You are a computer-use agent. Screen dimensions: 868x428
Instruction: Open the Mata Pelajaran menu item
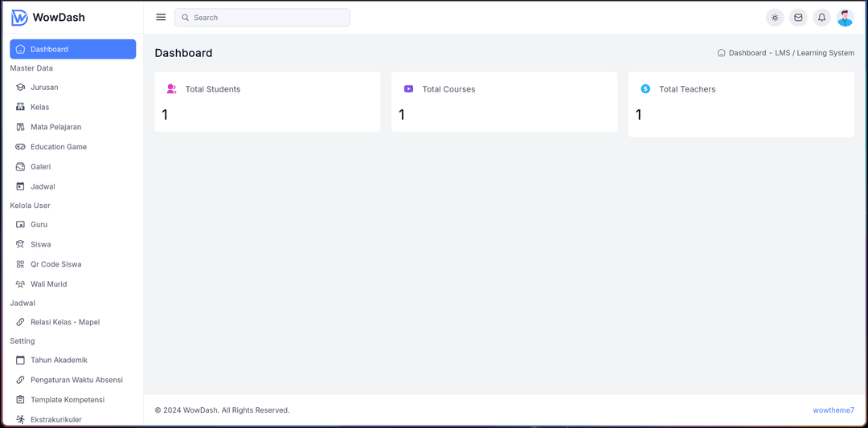73,127
